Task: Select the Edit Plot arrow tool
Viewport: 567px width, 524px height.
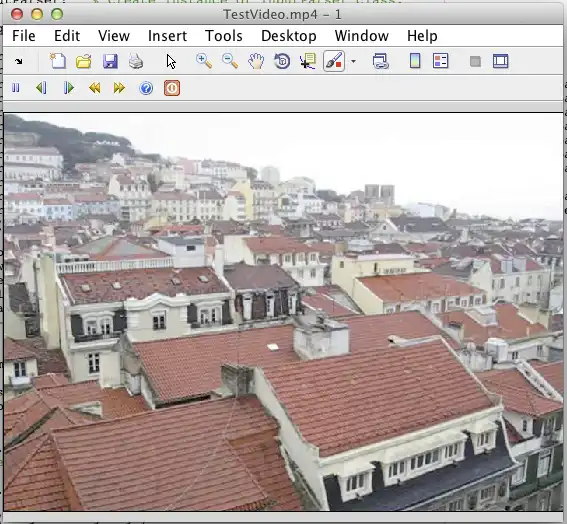Action: coord(171,61)
